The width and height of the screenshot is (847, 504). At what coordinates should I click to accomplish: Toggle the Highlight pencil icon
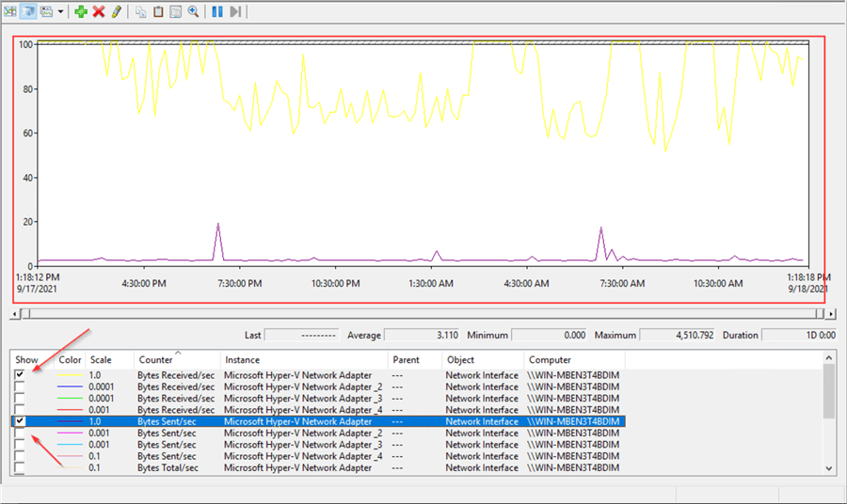tap(117, 11)
